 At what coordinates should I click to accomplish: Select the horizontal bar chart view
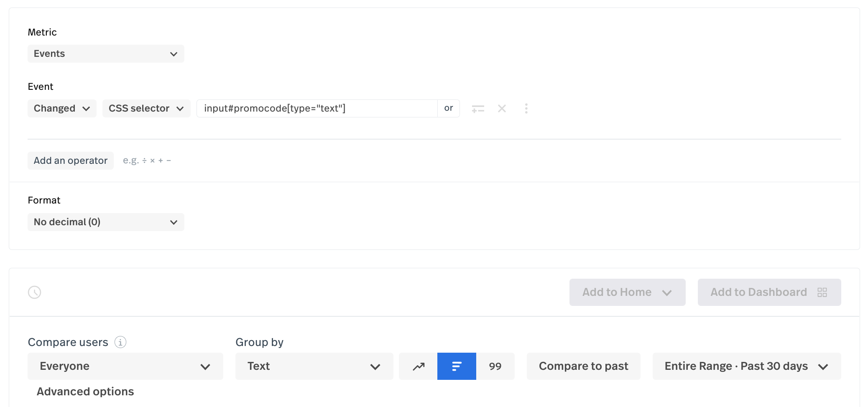coord(457,366)
